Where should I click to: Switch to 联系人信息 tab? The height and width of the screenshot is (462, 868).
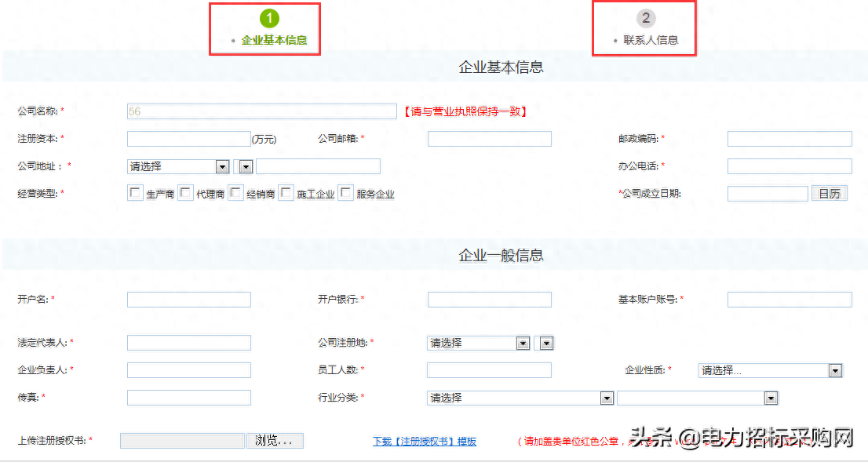[651, 40]
